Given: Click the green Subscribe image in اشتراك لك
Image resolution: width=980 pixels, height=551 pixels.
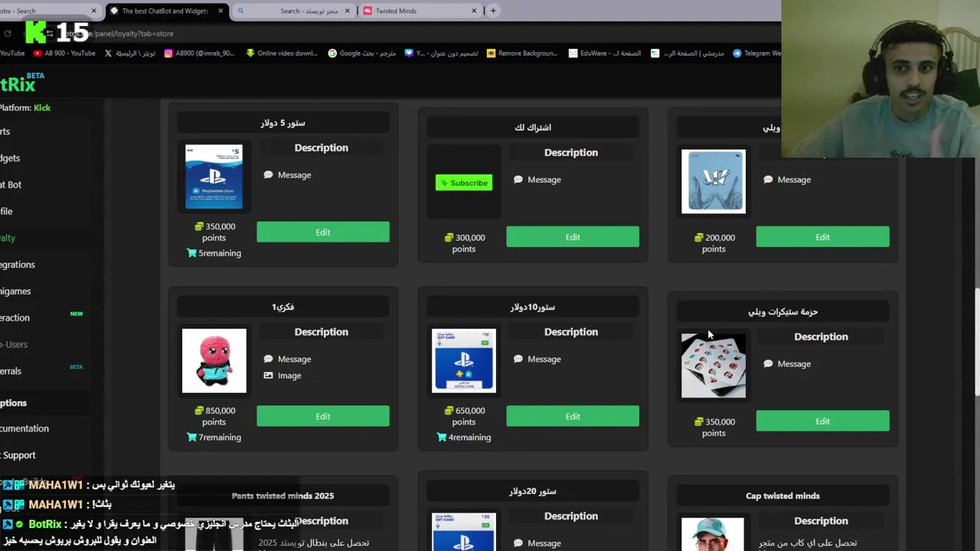Looking at the screenshot, I should 464,183.
